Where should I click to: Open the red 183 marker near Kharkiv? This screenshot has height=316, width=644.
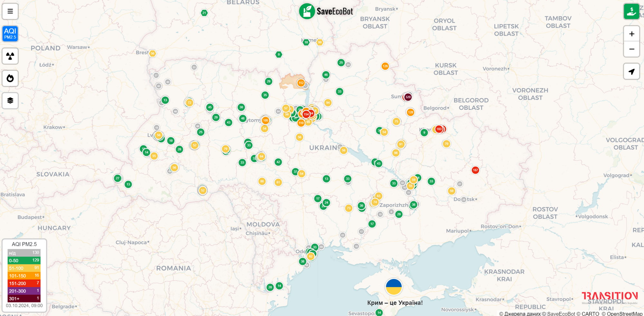[439, 129]
